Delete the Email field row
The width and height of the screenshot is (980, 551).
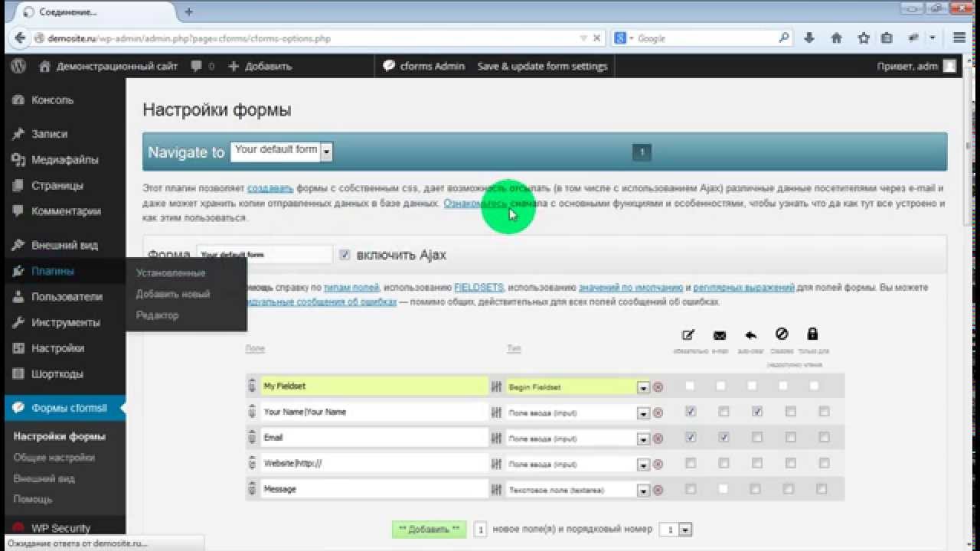(658, 439)
